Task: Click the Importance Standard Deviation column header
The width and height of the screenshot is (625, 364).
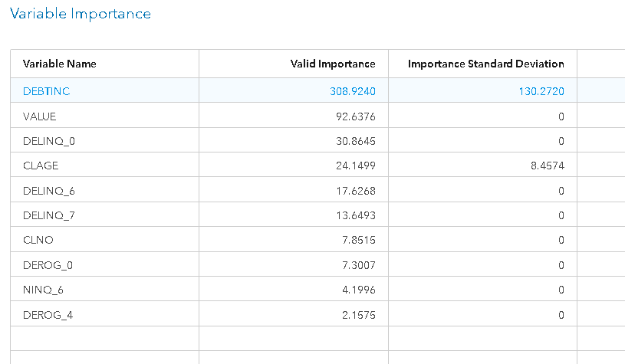Action: tap(485, 64)
